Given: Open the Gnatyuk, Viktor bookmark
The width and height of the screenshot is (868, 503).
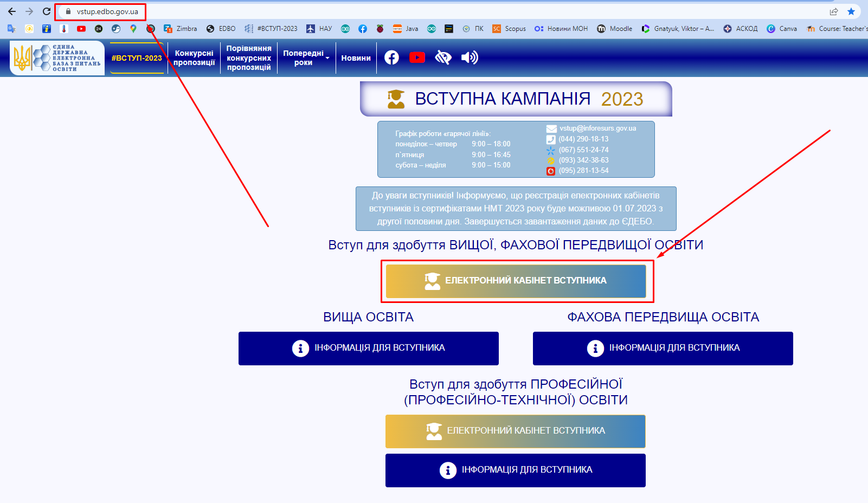Looking at the screenshot, I should point(678,29).
